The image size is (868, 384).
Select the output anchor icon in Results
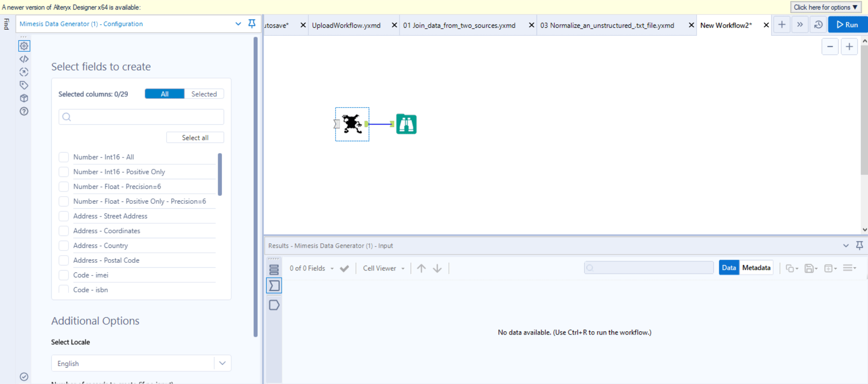274,305
